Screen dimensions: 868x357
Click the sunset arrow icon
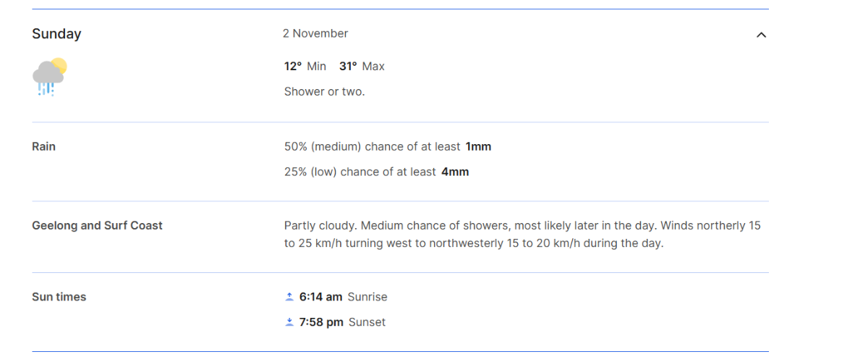(x=289, y=322)
